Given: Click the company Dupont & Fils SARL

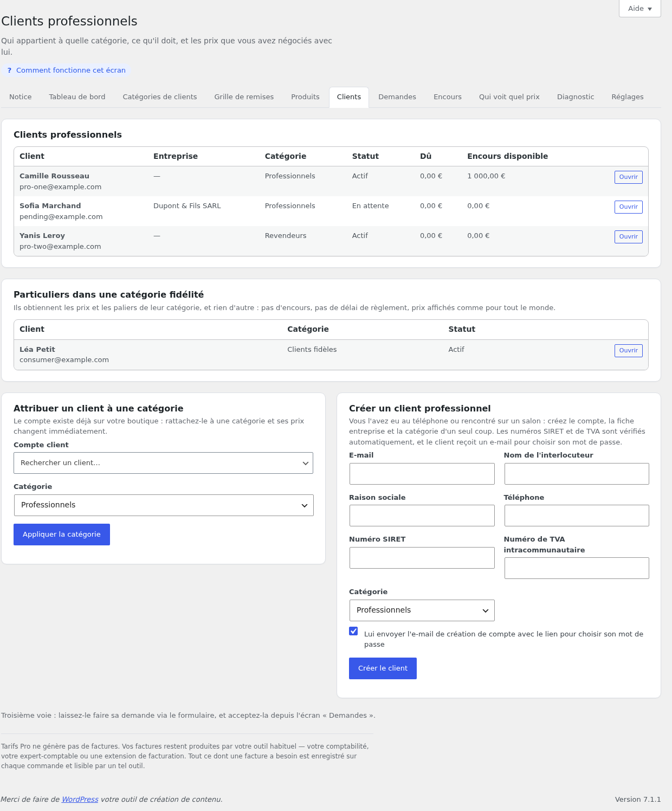Looking at the screenshot, I should click(187, 206).
